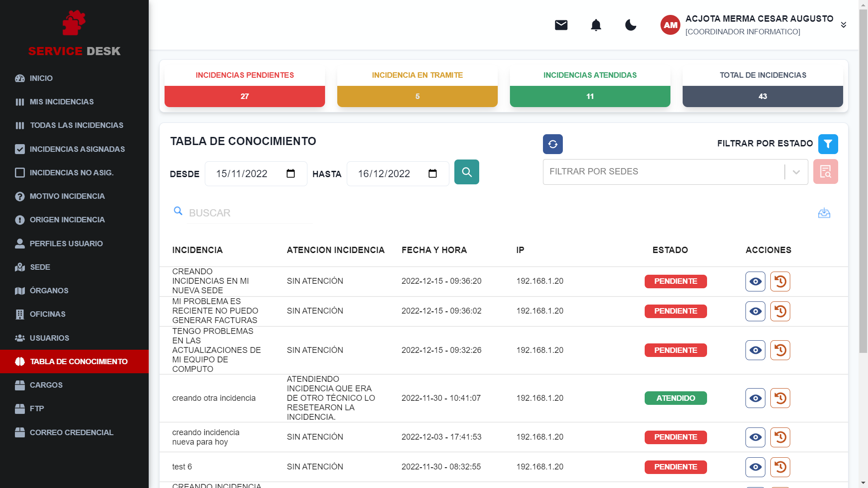Open the Desde date picker calendar
The width and height of the screenshot is (868, 488).
[x=291, y=174]
